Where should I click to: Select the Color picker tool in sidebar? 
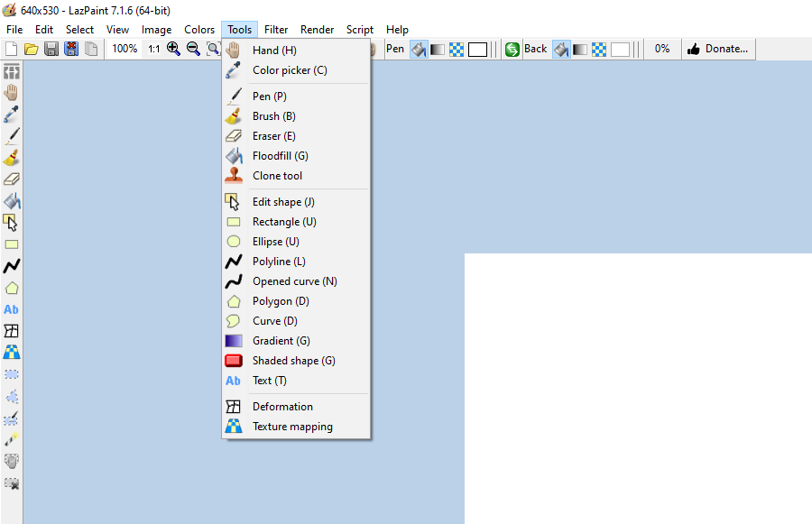click(x=12, y=114)
